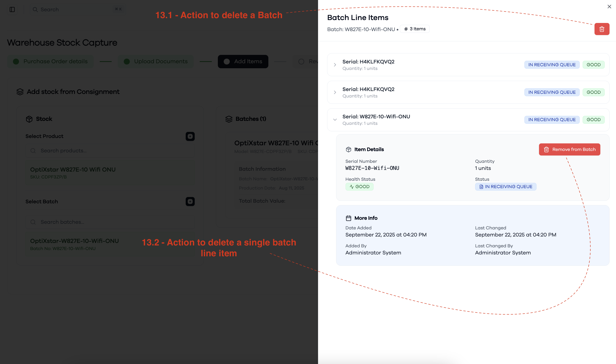Expand the second Serial H4KLFKQVQ2 row
The width and height of the screenshot is (616, 364).
(x=335, y=92)
